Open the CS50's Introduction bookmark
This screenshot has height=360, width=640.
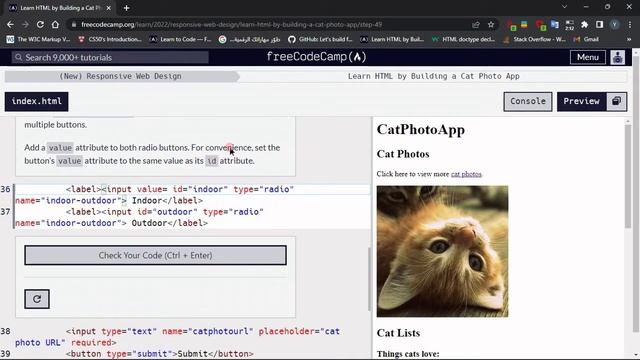click(110, 39)
